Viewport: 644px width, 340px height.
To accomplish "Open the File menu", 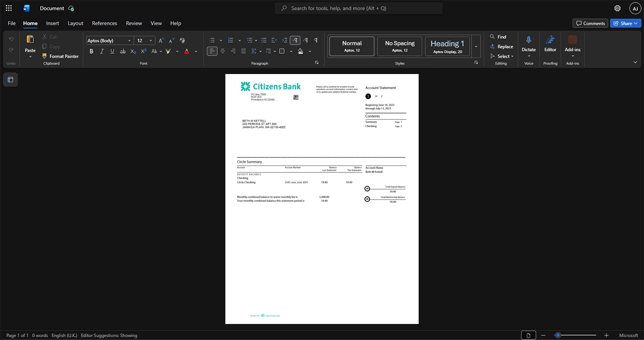I will click(12, 23).
